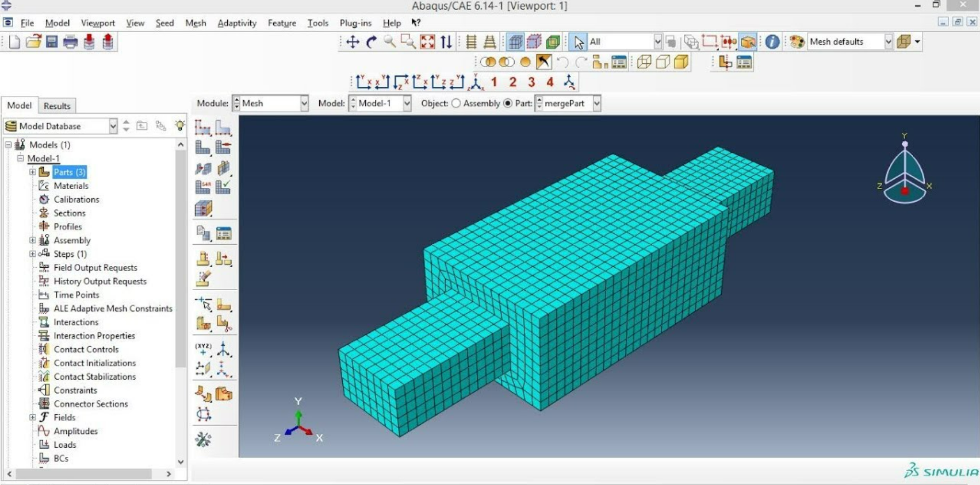Select Loads in the model tree

click(64, 445)
